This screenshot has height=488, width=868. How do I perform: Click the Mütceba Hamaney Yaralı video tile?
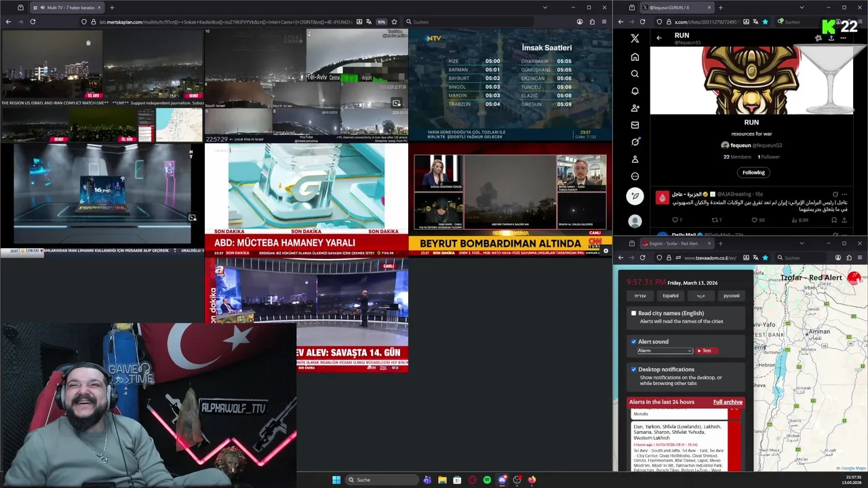[307, 199]
